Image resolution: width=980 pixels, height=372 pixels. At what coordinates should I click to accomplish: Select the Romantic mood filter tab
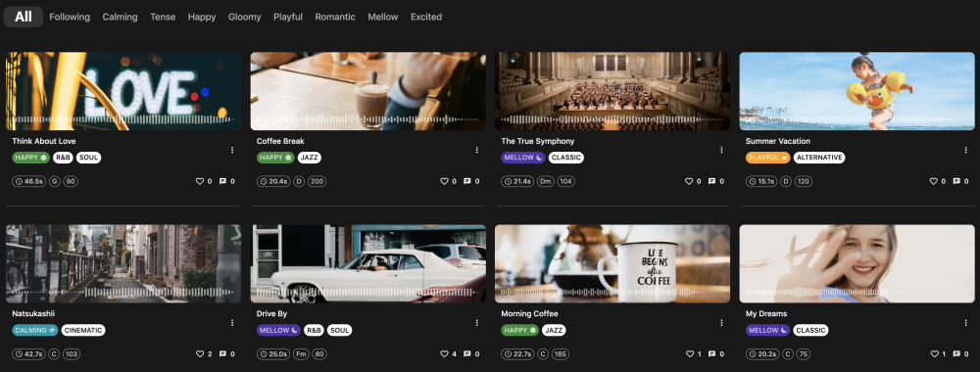(335, 17)
